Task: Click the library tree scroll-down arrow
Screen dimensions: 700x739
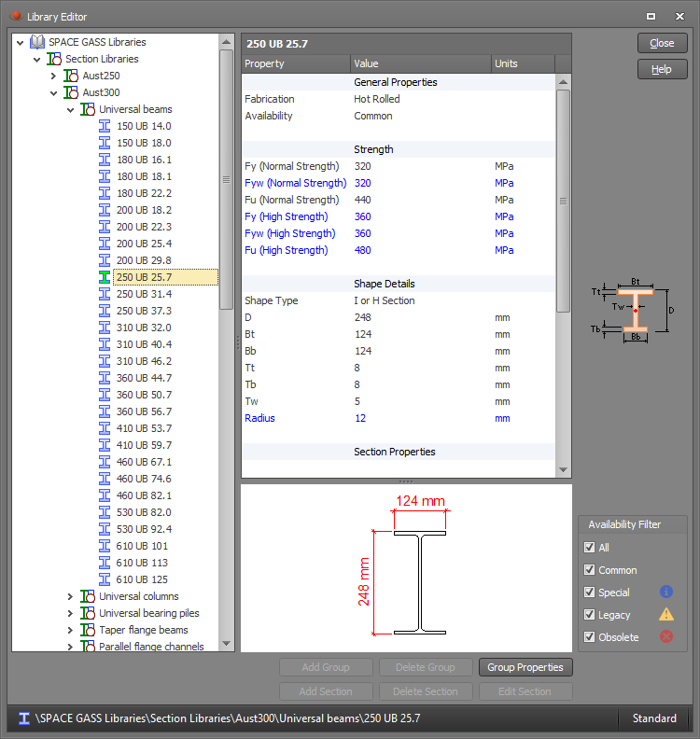Action: pyautogui.click(x=226, y=643)
